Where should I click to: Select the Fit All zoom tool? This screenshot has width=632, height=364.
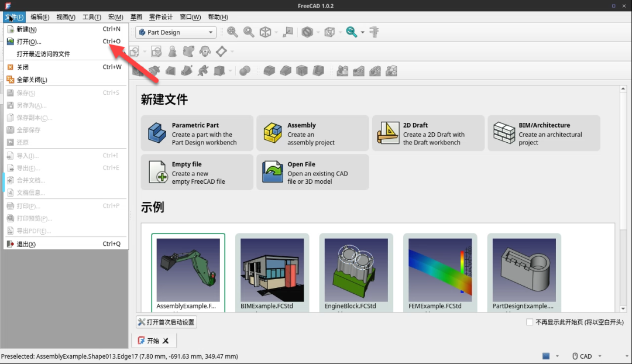tap(232, 32)
